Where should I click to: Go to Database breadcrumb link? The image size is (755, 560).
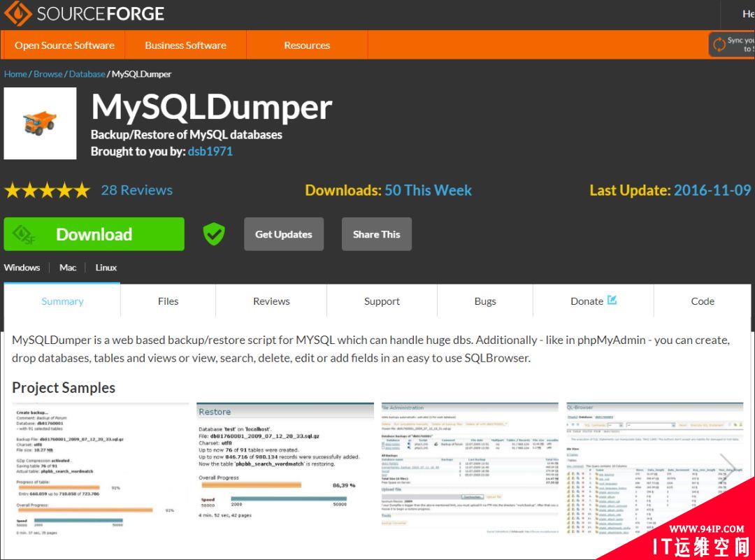87,74
